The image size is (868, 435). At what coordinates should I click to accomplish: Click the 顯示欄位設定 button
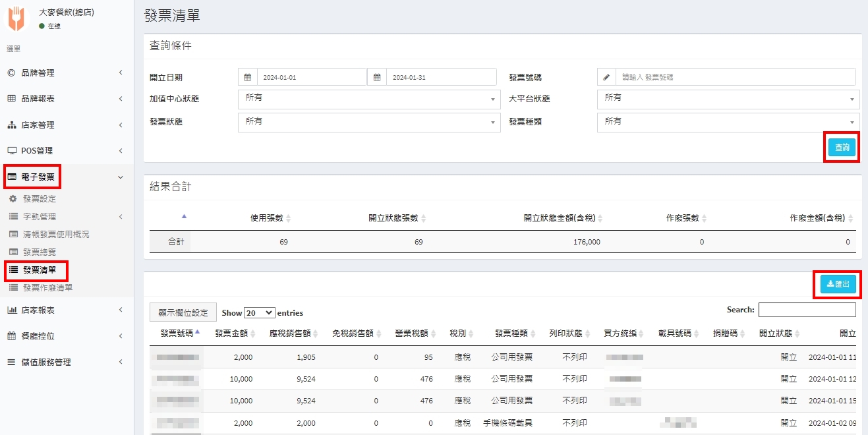(x=183, y=312)
